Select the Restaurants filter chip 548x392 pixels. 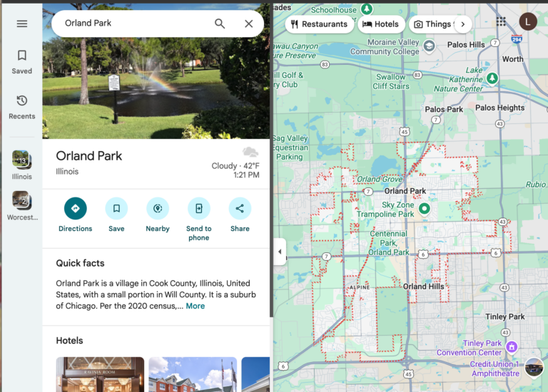coord(318,24)
